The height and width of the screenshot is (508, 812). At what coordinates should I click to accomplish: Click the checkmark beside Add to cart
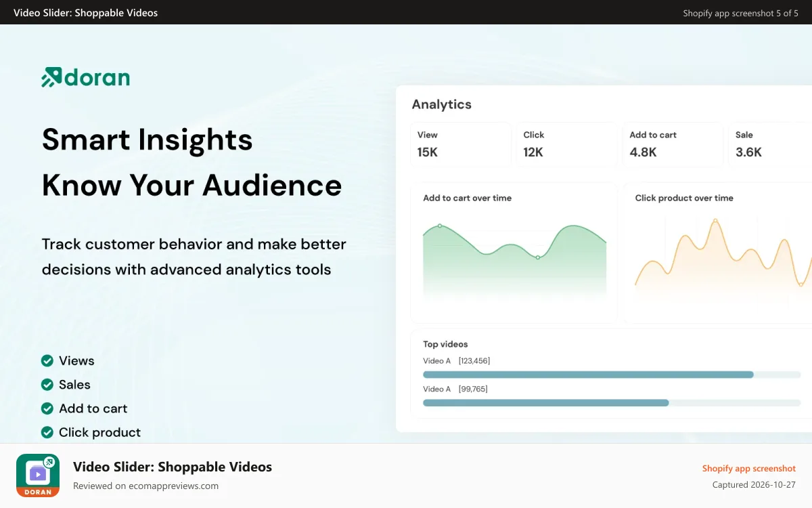(47, 408)
